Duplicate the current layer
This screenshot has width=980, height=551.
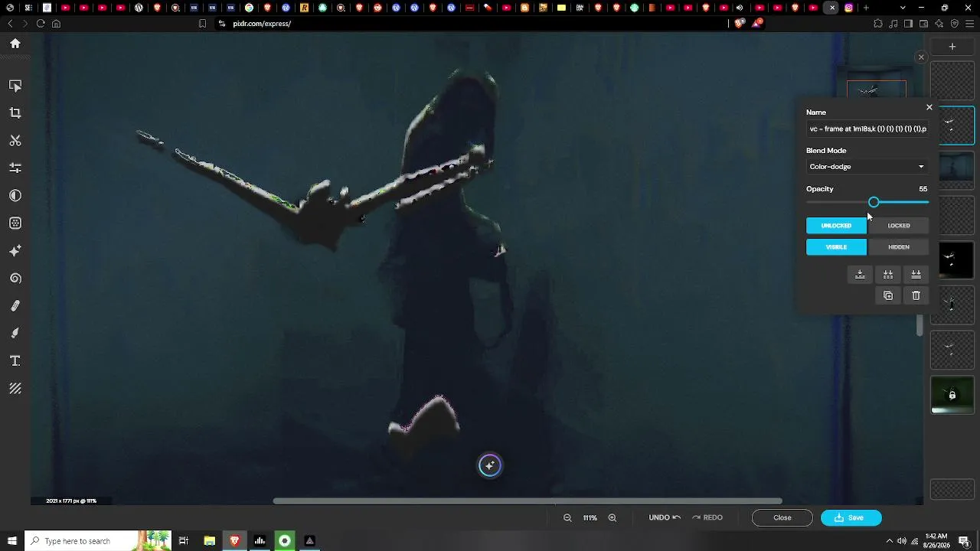[888, 296]
